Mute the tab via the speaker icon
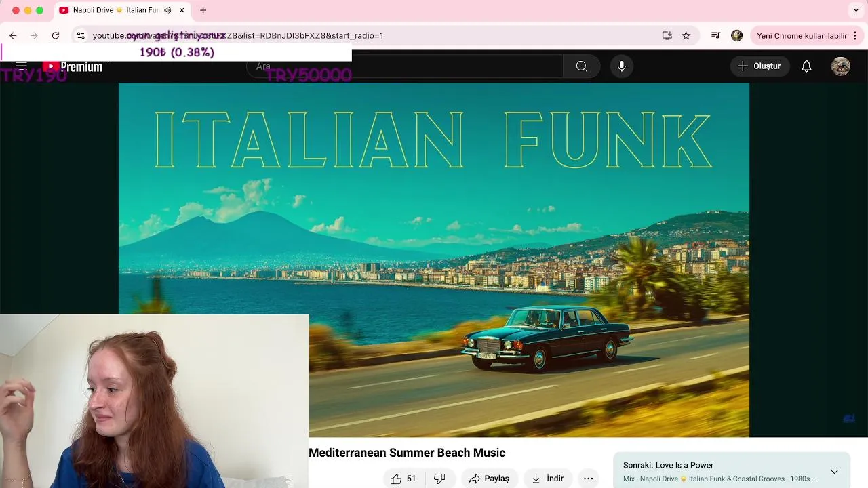 click(167, 10)
